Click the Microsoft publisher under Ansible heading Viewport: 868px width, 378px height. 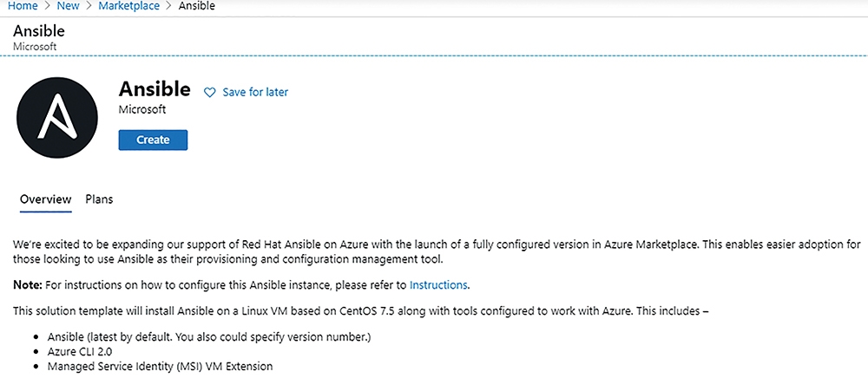click(x=142, y=109)
